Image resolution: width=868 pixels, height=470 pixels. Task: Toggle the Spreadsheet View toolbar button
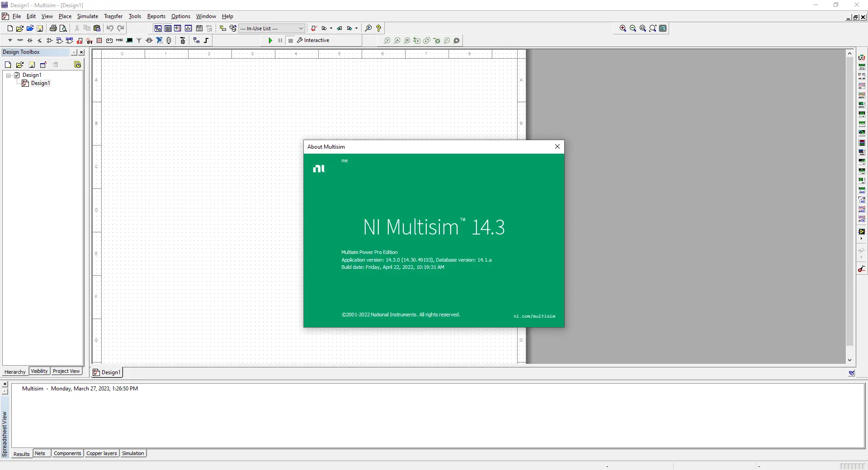click(x=168, y=28)
